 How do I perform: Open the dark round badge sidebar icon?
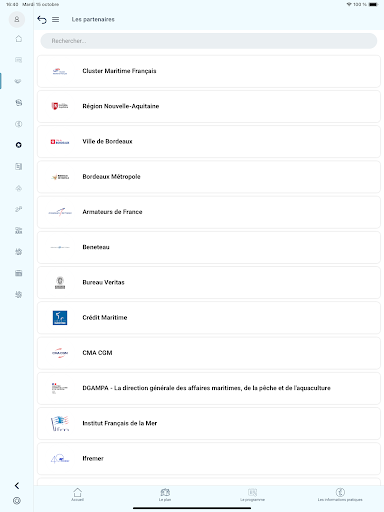point(19,145)
